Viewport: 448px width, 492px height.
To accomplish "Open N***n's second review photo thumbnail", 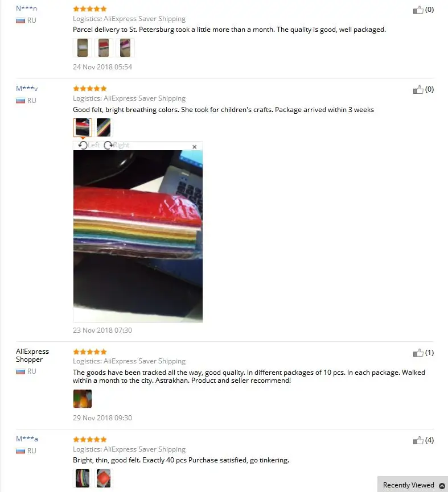I will point(104,48).
